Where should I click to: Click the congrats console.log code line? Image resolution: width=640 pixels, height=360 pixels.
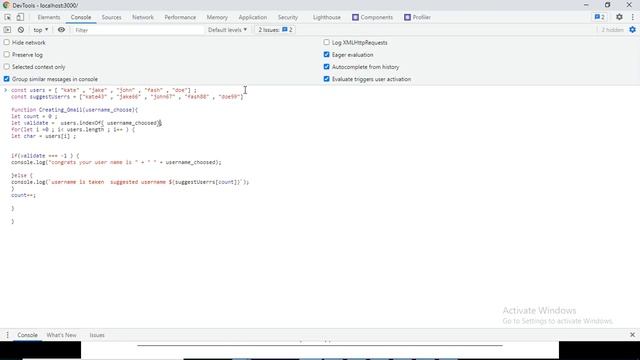click(116, 162)
